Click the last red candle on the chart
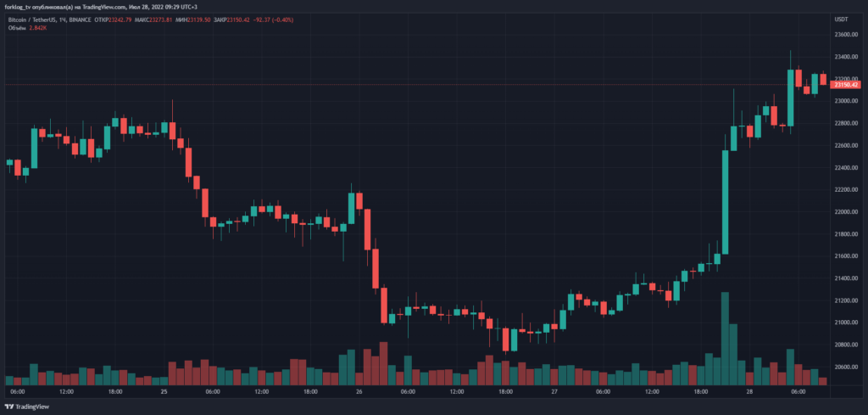Viewport: 868px width, 415px height. [x=823, y=79]
